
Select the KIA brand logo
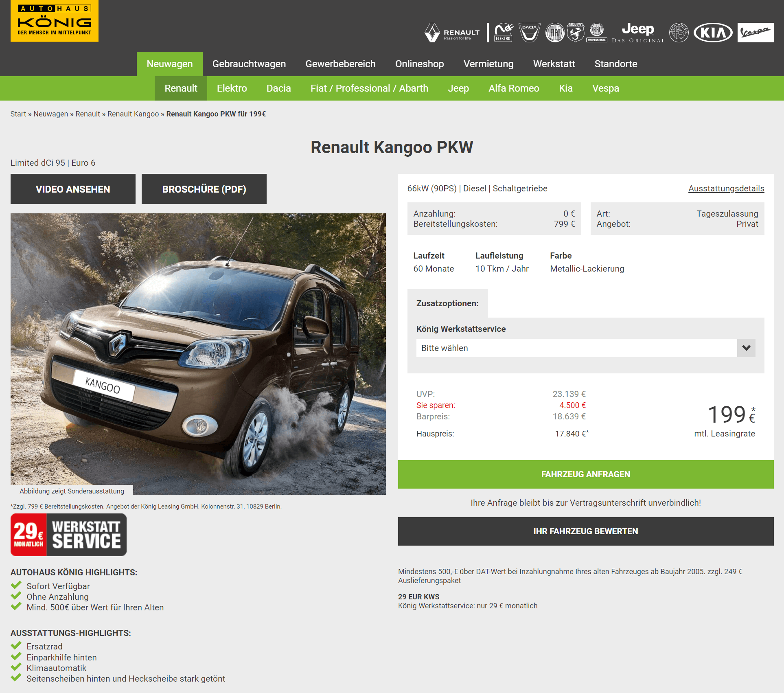[713, 33]
